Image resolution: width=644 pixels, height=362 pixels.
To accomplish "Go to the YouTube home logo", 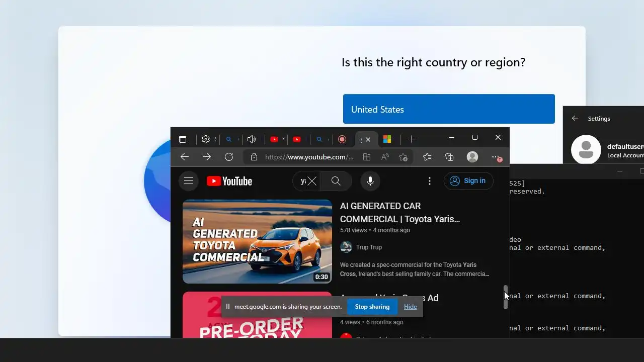I will [x=229, y=181].
